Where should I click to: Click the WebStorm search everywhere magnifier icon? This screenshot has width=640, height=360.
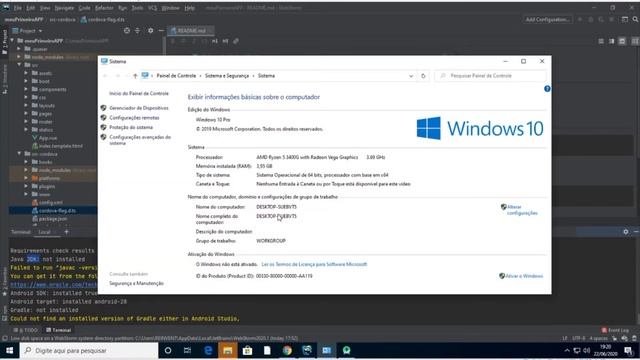(635, 19)
